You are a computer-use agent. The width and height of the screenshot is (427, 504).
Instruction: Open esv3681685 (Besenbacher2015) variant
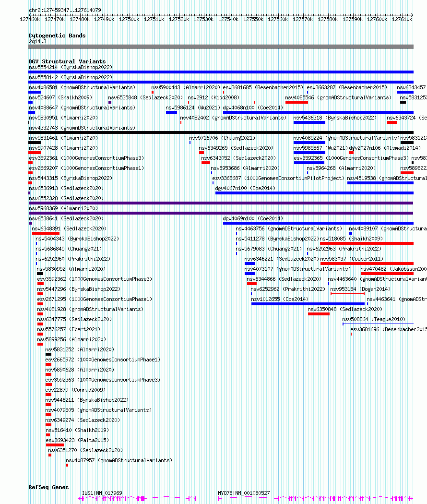click(x=263, y=87)
